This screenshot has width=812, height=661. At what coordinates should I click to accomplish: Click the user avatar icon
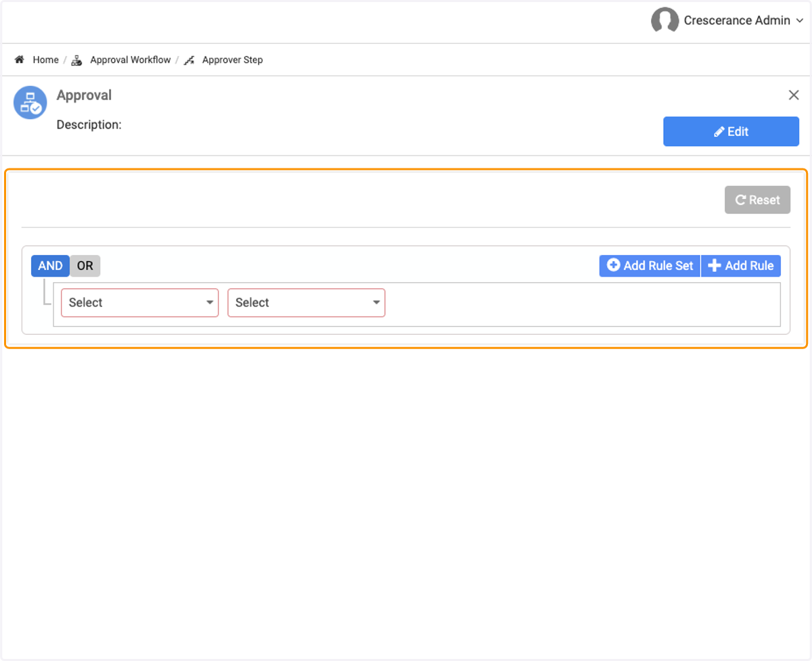tap(664, 20)
